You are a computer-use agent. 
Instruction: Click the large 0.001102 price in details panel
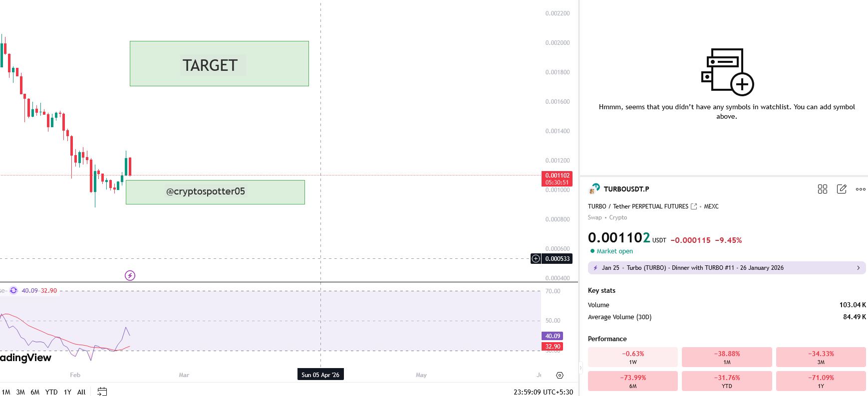619,237
